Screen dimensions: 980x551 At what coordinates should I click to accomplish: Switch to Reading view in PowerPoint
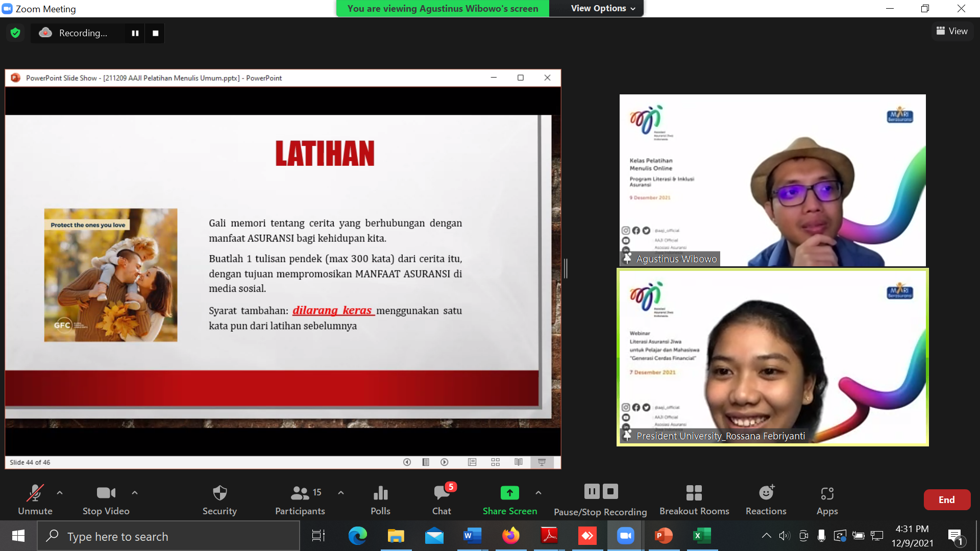tap(519, 462)
